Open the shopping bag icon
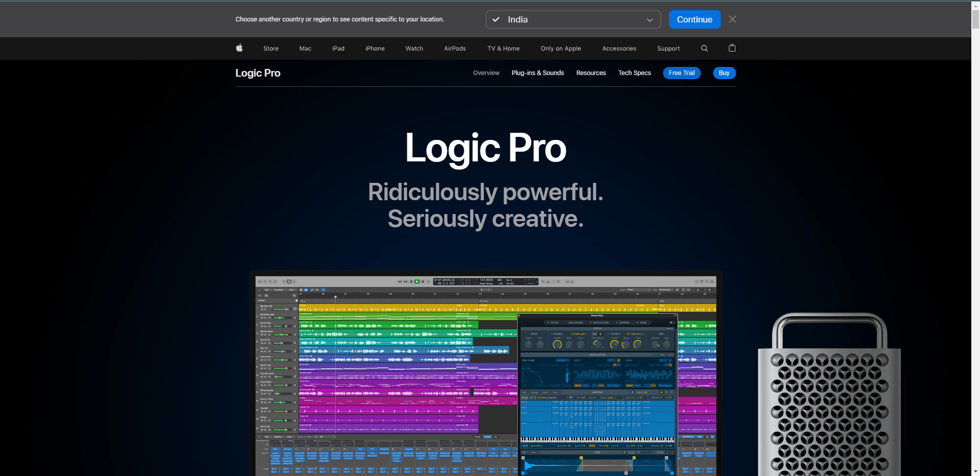 [732, 48]
